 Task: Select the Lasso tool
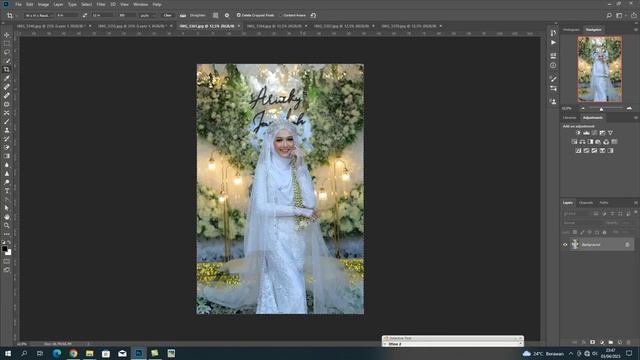(x=7, y=52)
